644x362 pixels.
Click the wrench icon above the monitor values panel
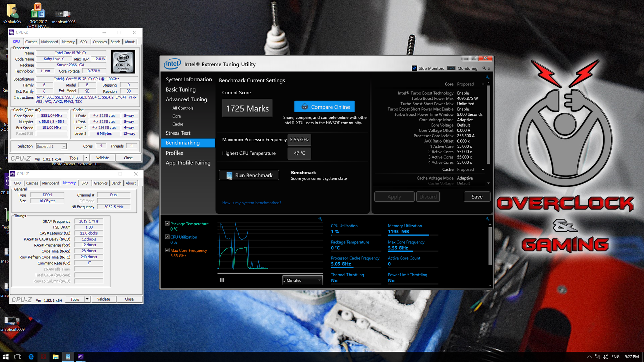[487, 219]
